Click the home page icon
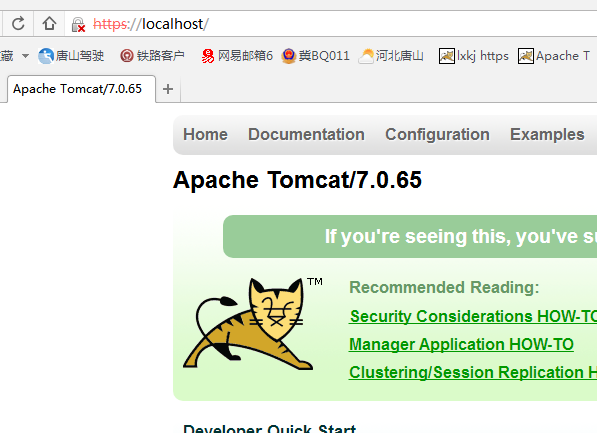597x433 pixels. [x=49, y=24]
